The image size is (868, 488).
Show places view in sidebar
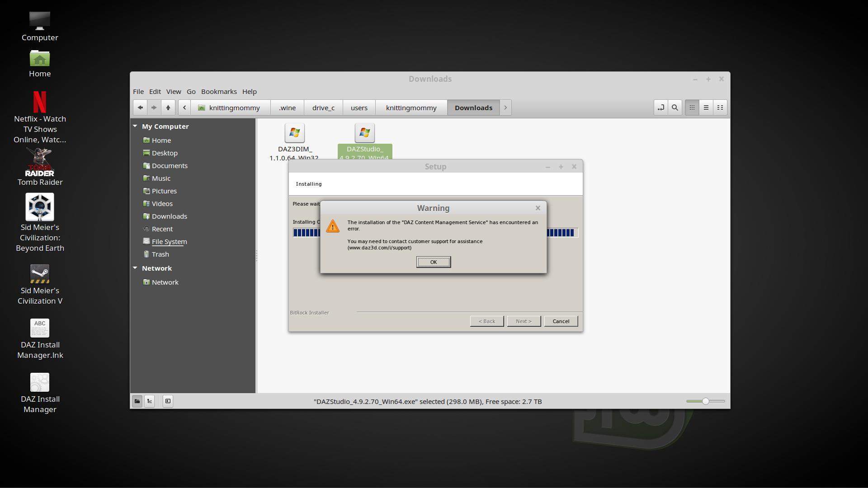(137, 401)
